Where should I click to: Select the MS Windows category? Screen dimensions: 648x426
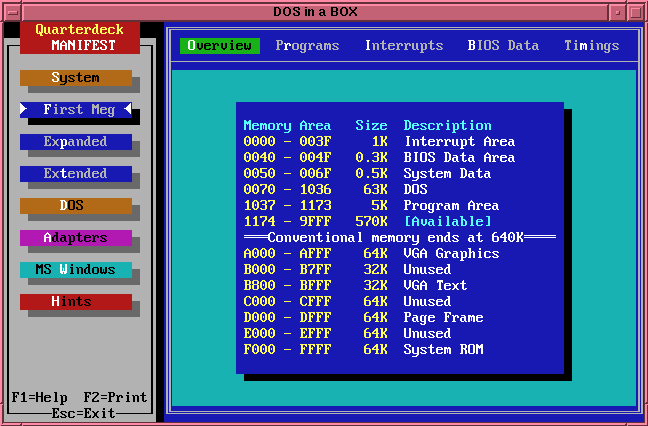[x=76, y=269]
